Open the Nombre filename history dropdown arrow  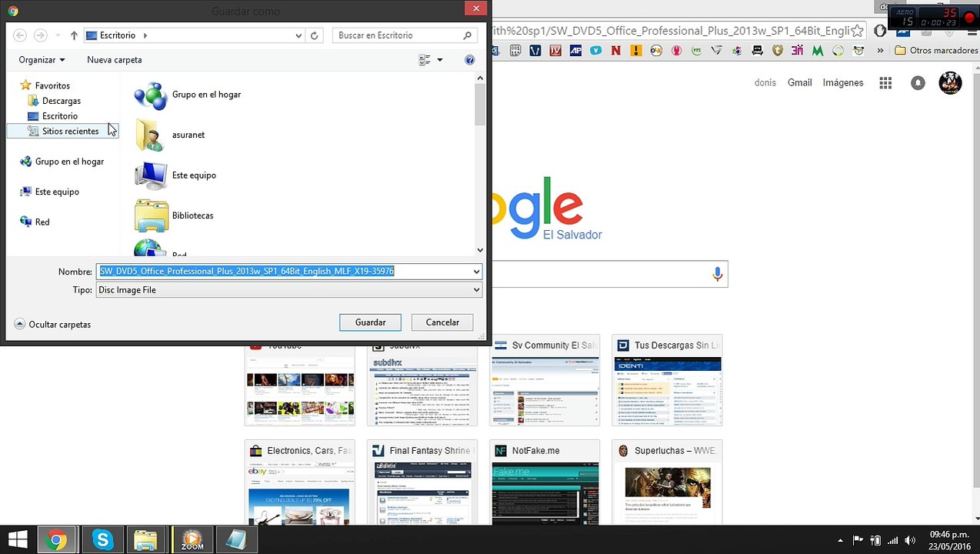(476, 272)
